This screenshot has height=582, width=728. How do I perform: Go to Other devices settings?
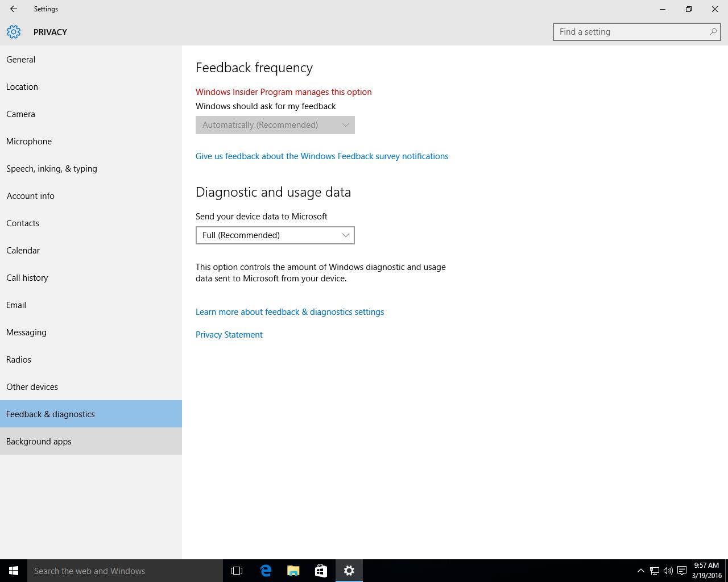(x=91, y=386)
